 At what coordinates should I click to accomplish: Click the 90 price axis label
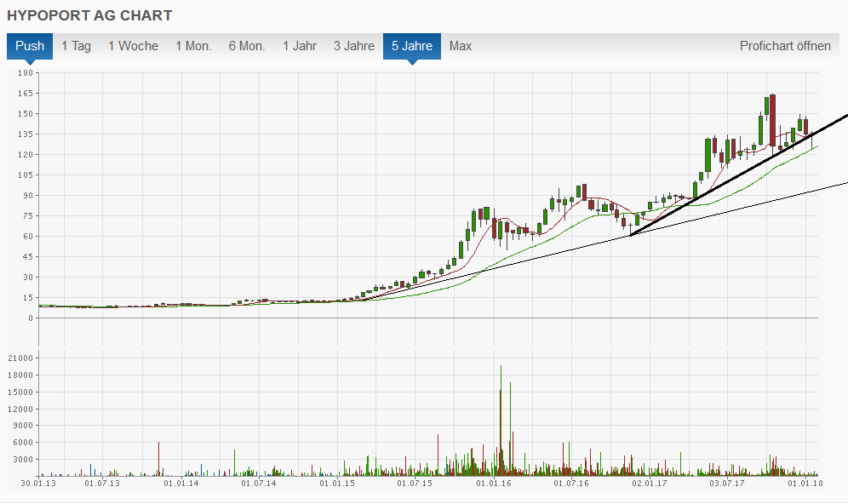[x=27, y=195]
